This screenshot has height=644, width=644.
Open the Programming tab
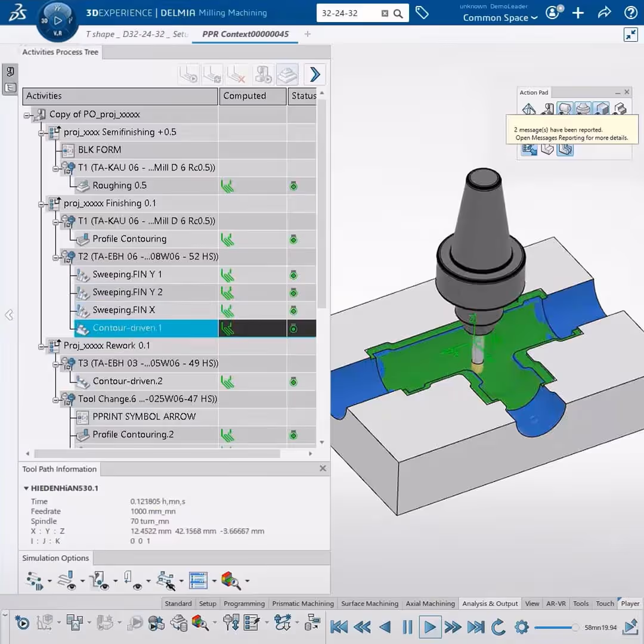point(244,603)
